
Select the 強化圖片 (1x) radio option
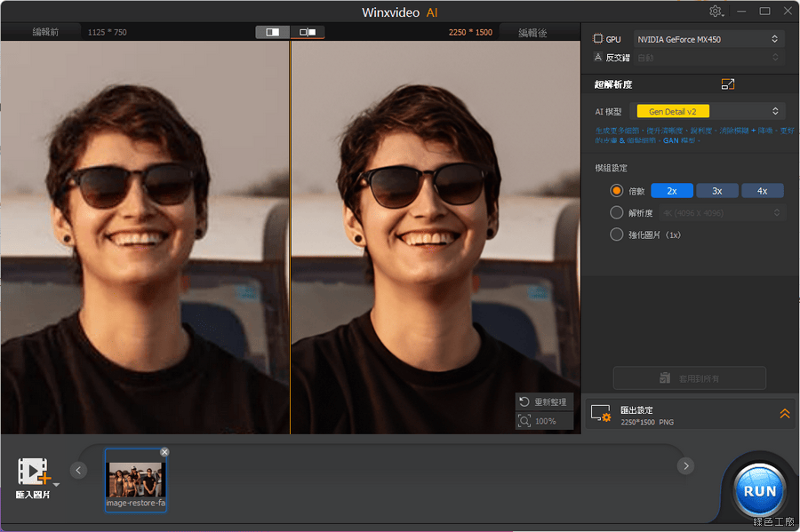617,234
